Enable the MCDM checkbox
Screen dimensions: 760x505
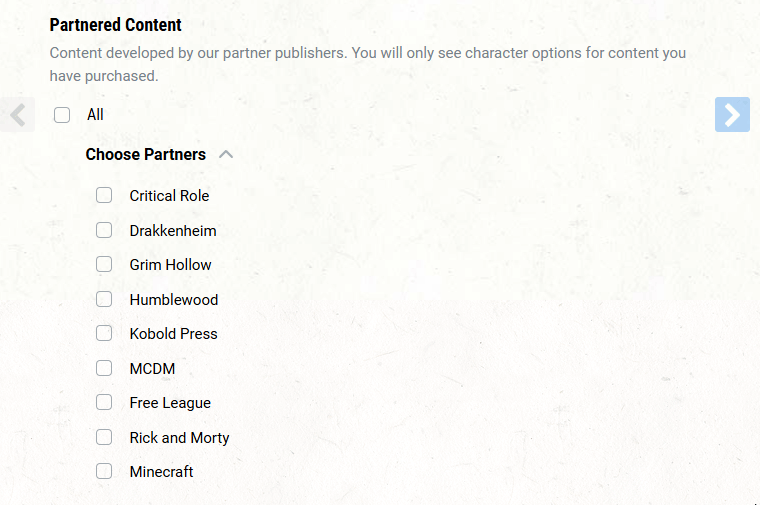tap(104, 368)
